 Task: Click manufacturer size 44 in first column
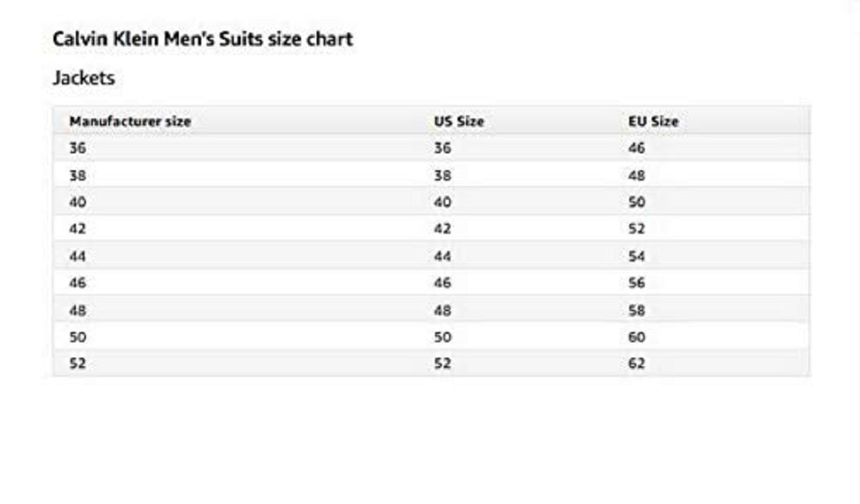[x=77, y=256]
